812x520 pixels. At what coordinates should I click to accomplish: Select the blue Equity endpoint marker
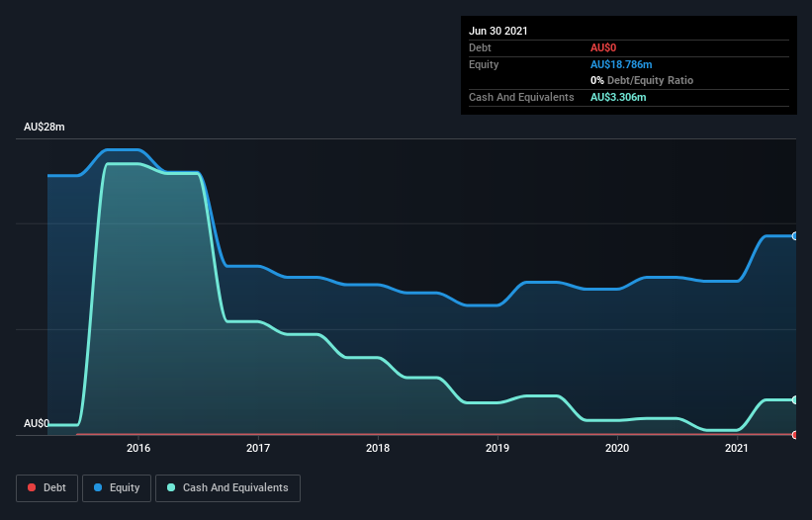coord(795,236)
